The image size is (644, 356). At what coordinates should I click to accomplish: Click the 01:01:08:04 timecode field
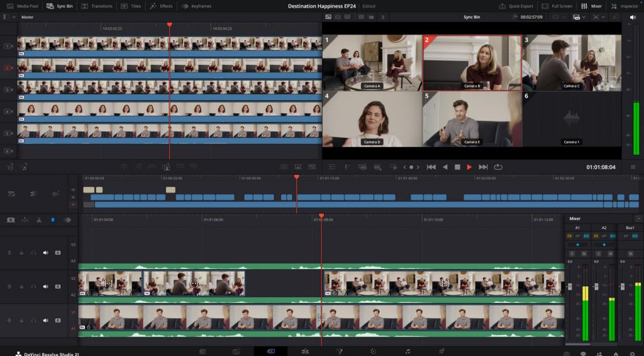601,167
